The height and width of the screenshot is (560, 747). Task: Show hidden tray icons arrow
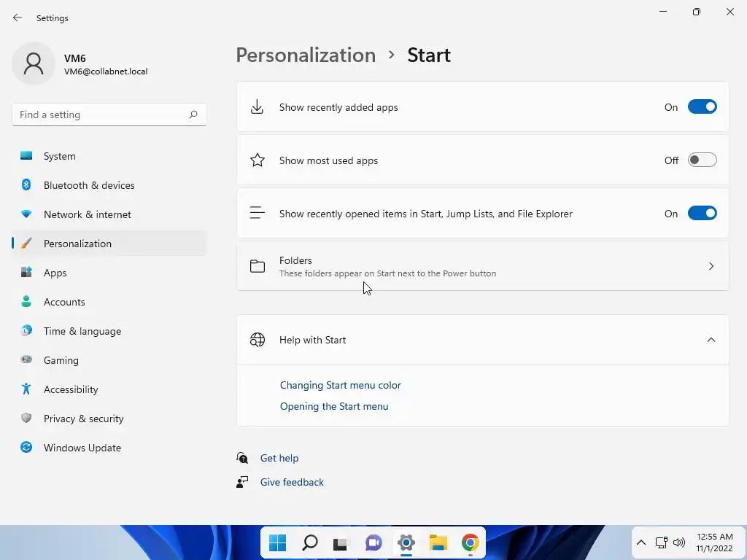641,542
